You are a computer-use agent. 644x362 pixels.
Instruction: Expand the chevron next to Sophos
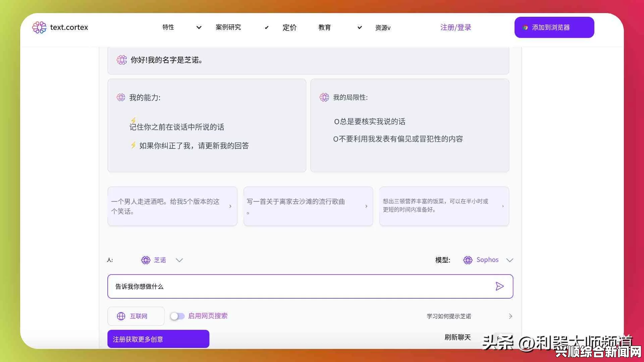point(510,260)
